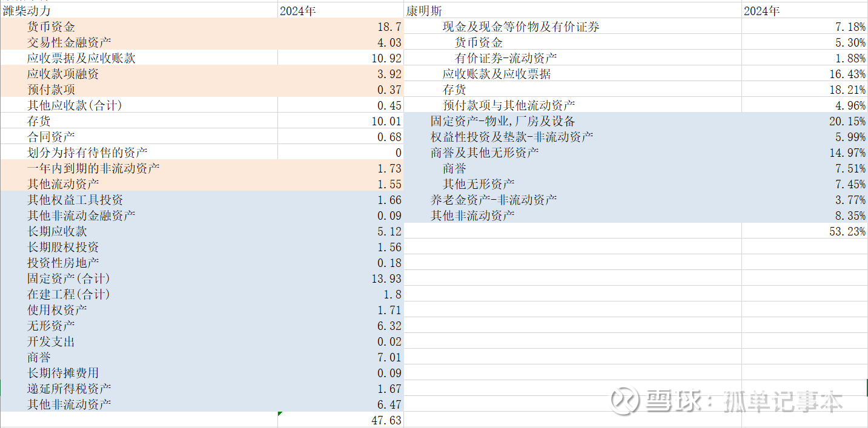The image size is (868, 428).
Task: Select the 开发支出 cell
Action: (x=139, y=341)
